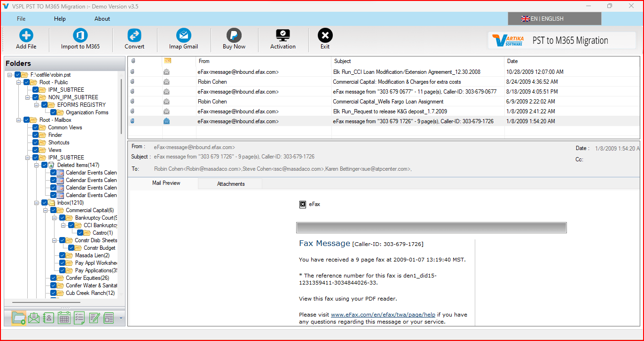
Task: Open the File menu
Action: point(21,19)
